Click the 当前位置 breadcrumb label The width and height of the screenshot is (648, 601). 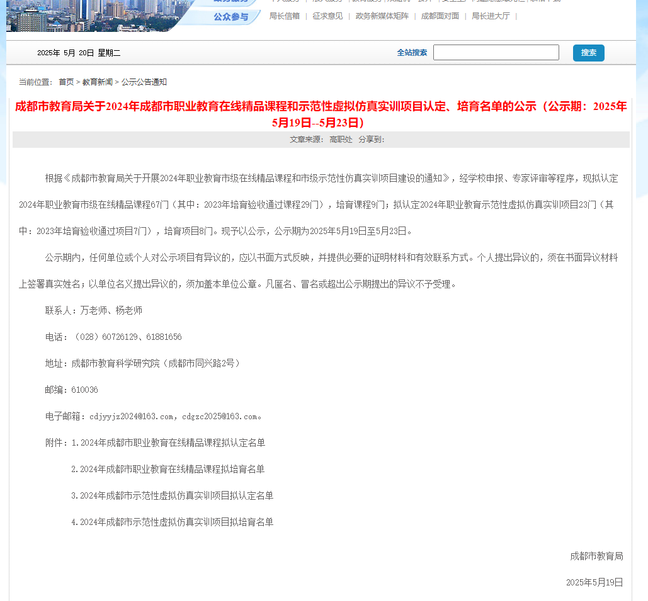pyautogui.click(x=36, y=82)
